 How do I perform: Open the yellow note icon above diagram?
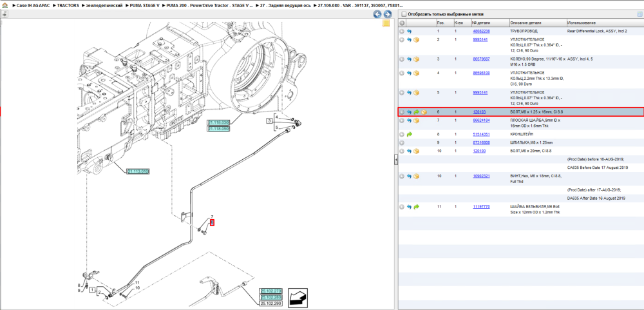[386, 23]
